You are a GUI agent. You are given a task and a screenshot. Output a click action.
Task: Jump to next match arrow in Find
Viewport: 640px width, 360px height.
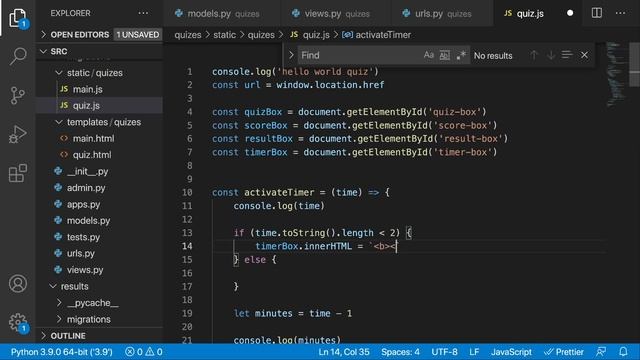551,55
